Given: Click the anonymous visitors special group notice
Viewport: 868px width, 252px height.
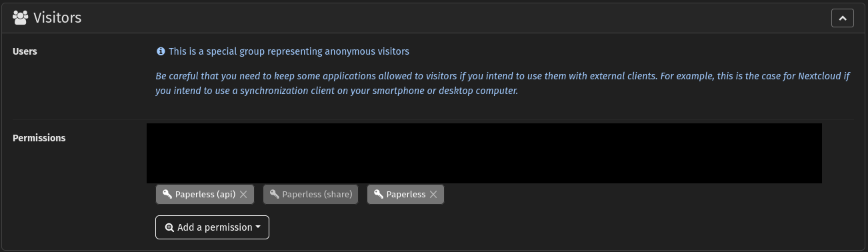Looking at the screenshot, I should click(x=289, y=51).
